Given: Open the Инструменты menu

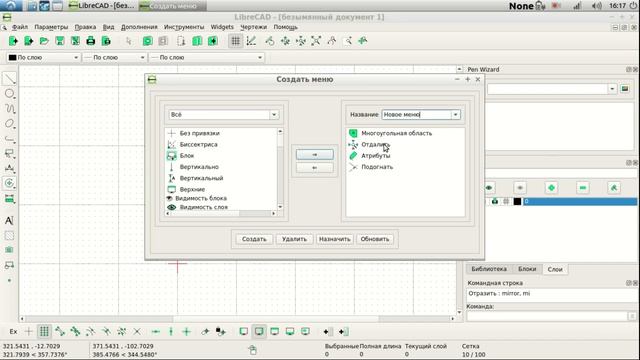Looking at the screenshot, I should (x=184, y=27).
